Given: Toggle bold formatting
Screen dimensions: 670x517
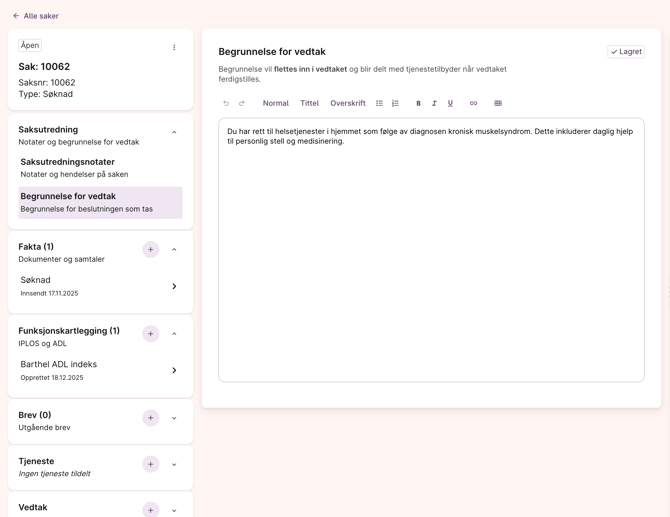Looking at the screenshot, I should tap(418, 103).
